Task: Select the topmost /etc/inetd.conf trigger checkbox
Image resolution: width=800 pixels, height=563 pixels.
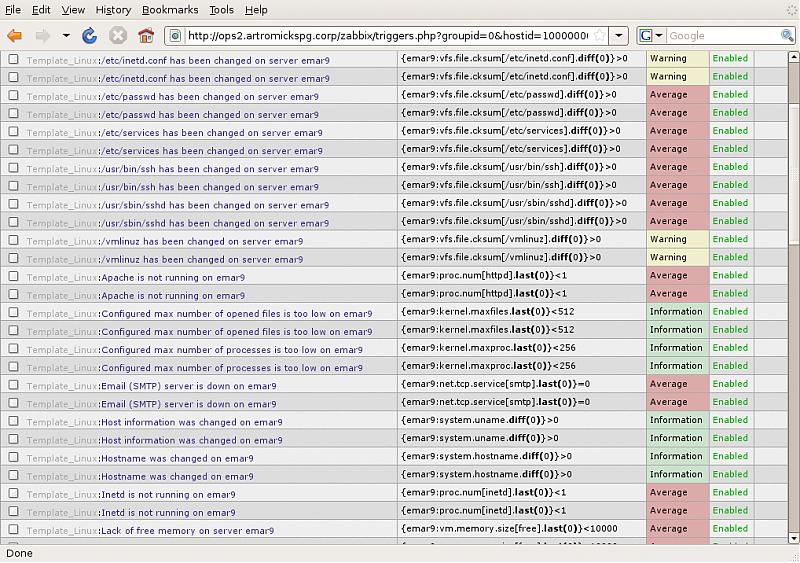Action: (x=13, y=59)
